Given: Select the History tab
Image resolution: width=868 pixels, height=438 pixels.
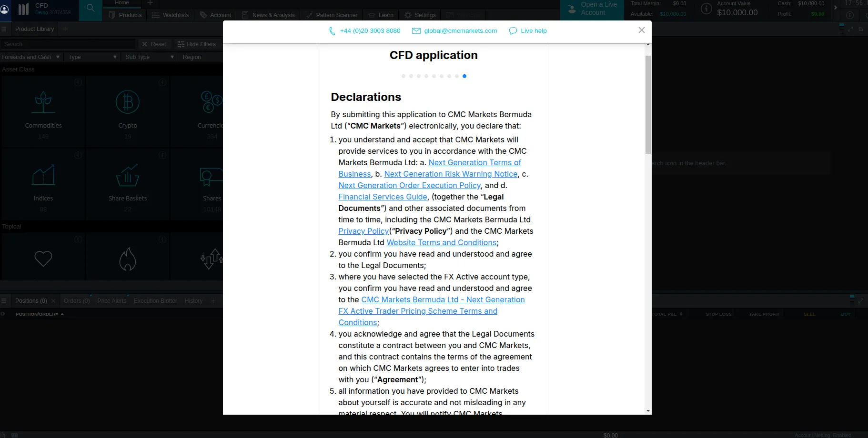Looking at the screenshot, I should 193,301.
